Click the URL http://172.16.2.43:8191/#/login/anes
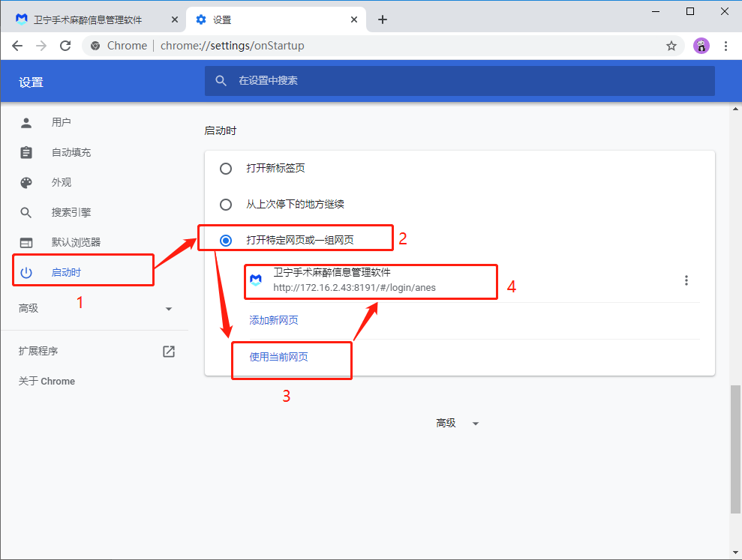742x560 pixels. click(354, 288)
